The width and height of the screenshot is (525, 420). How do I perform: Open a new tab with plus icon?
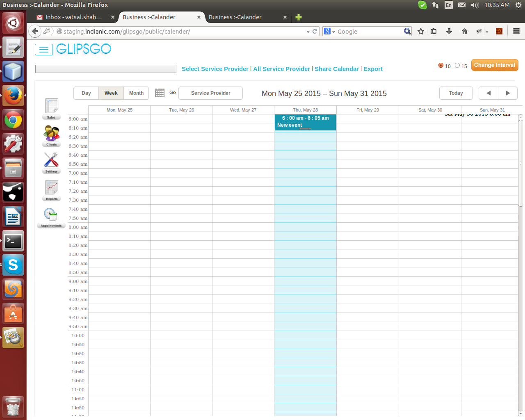tap(299, 17)
